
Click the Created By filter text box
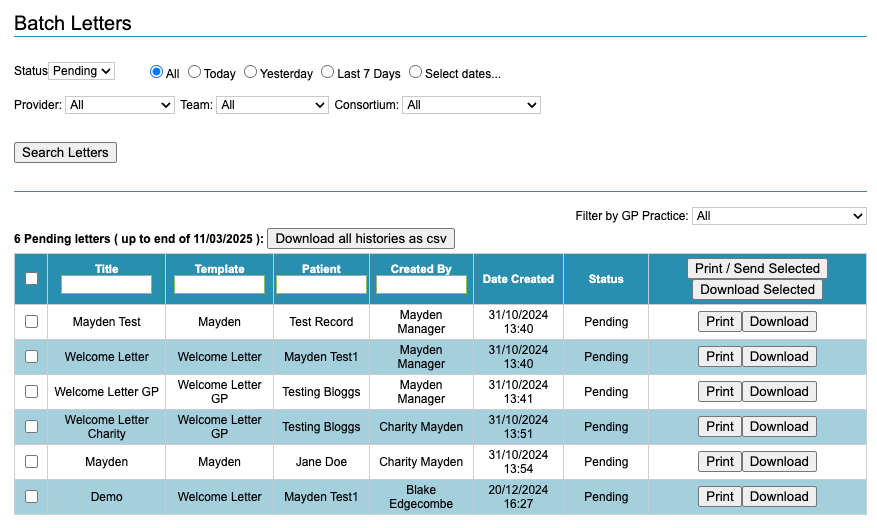point(421,285)
